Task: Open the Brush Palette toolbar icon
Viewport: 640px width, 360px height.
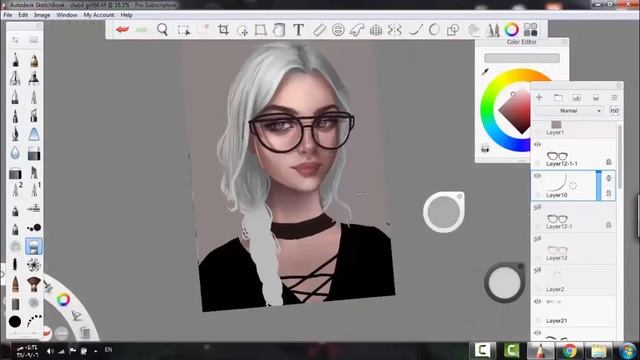Action: pyautogui.click(x=493, y=30)
